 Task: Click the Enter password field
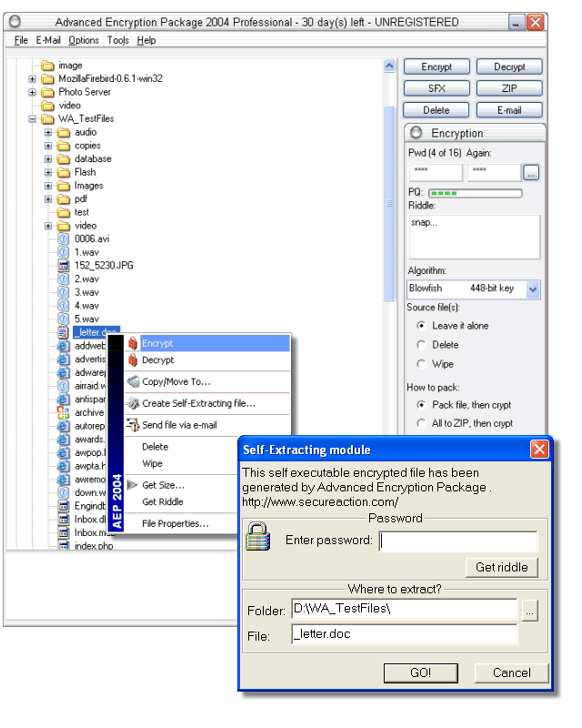[458, 541]
